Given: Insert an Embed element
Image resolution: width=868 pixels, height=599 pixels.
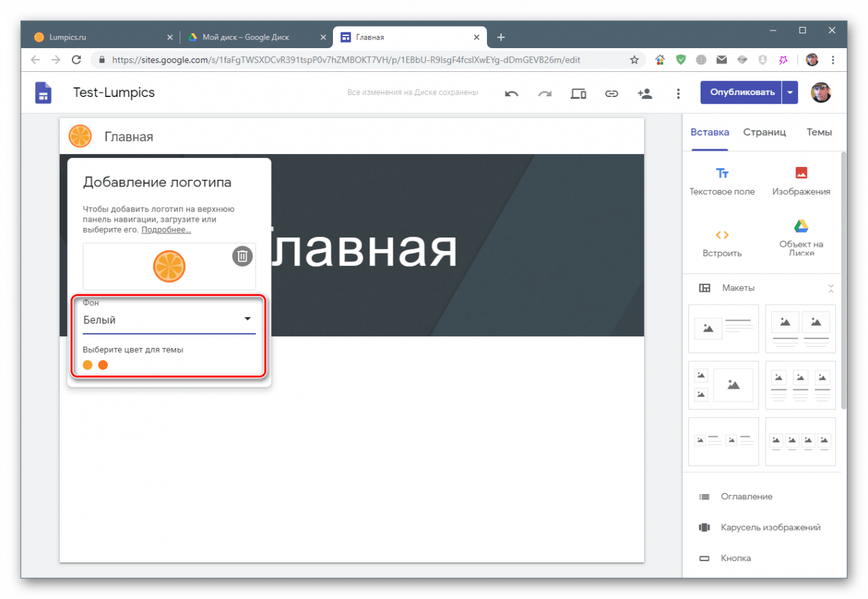Looking at the screenshot, I should (x=722, y=243).
